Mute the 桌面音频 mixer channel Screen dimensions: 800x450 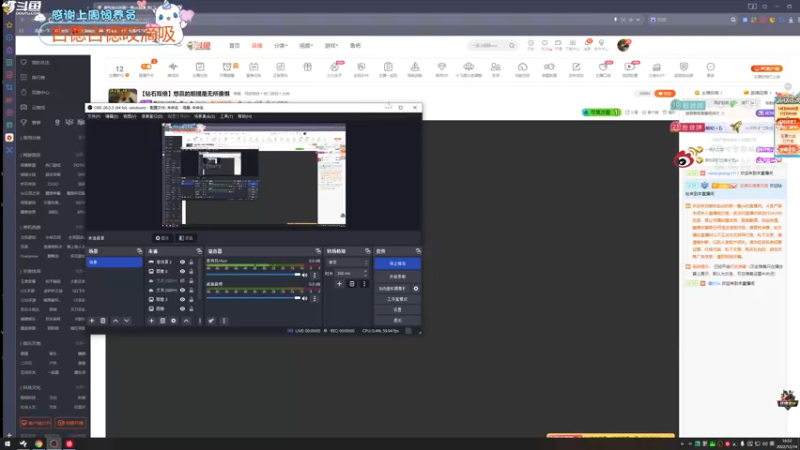[x=305, y=298]
